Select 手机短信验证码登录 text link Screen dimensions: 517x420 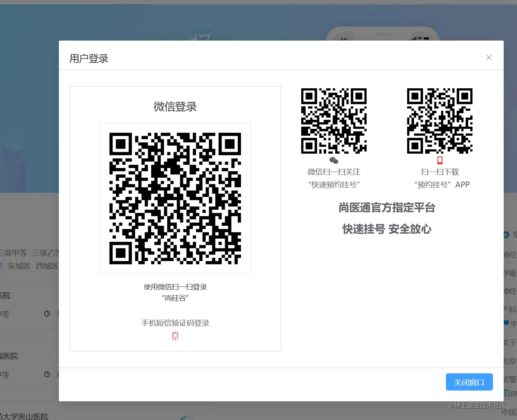175,323
